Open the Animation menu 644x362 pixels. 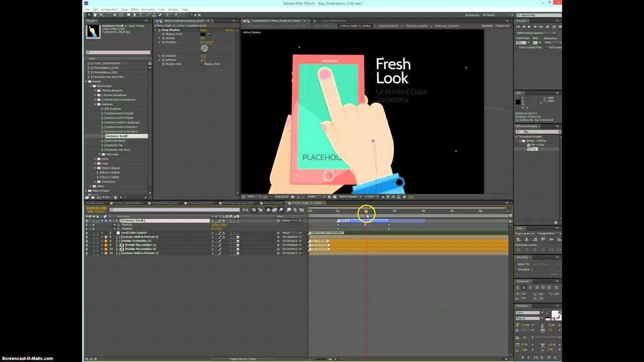point(148,10)
